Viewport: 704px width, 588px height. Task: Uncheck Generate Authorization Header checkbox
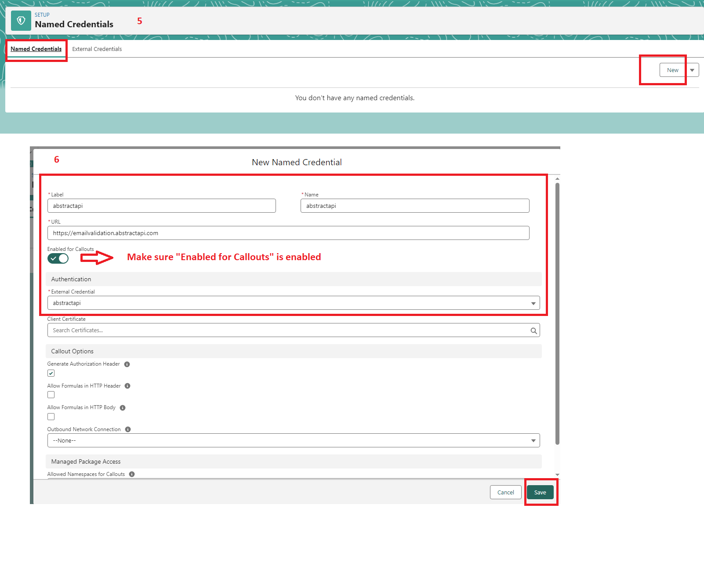pyautogui.click(x=51, y=373)
